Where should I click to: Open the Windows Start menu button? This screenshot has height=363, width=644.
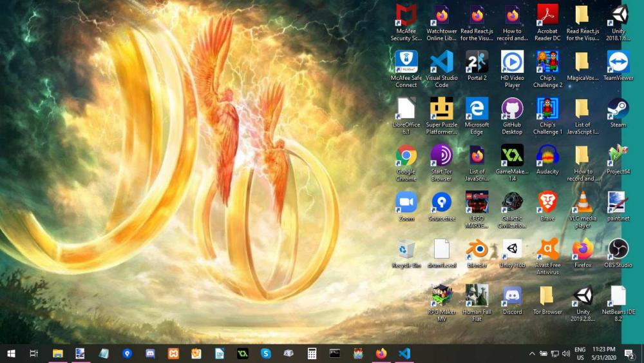point(11,353)
